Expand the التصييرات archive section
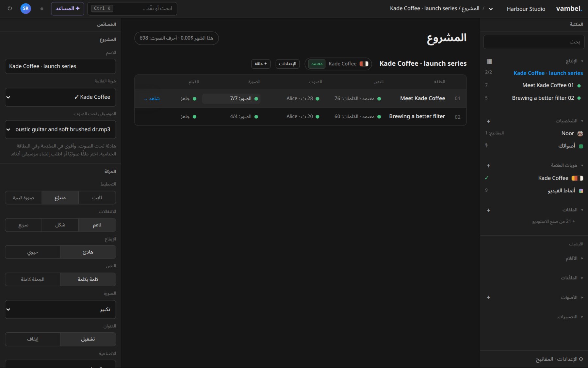The height and width of the screenshot is (368, 588). 570,317
